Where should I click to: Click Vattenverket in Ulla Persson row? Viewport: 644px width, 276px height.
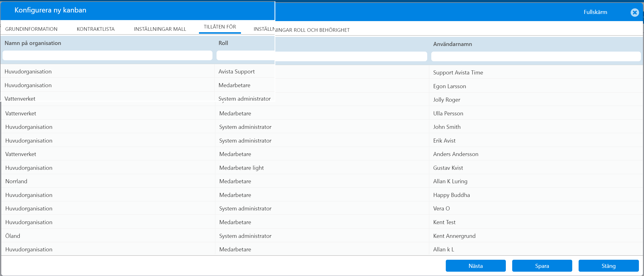21,113
